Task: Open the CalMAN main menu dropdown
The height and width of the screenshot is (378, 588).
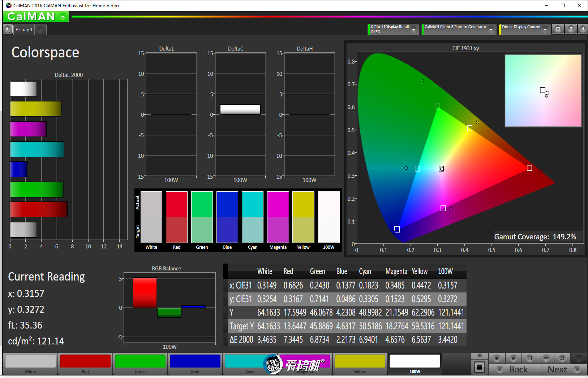Action: (63, 17)
